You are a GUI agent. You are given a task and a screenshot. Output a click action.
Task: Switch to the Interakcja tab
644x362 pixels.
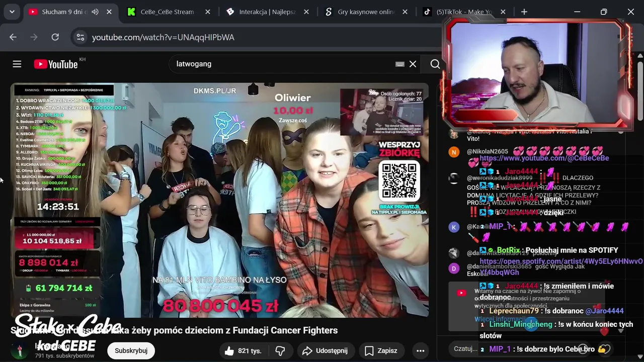pyautogui.click(x=267, y=12)
